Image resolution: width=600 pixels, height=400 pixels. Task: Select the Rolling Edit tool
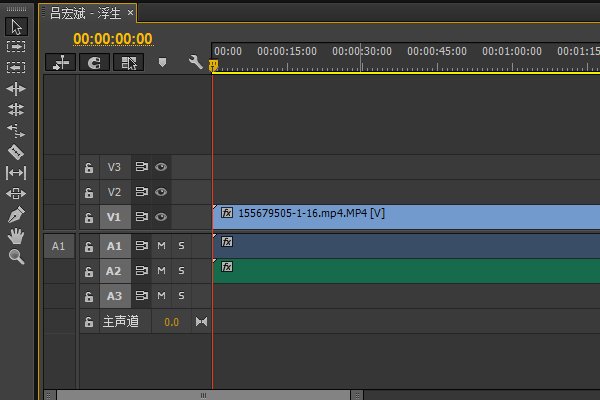point(16,109)
